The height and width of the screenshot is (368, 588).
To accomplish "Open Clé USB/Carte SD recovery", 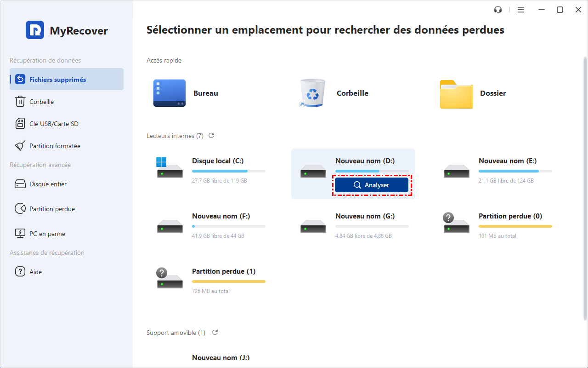I will [x=54, y=124].
